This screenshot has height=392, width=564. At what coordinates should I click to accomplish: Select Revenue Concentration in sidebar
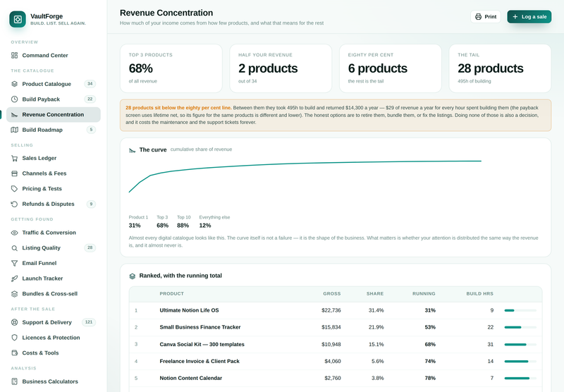[54, 114]
